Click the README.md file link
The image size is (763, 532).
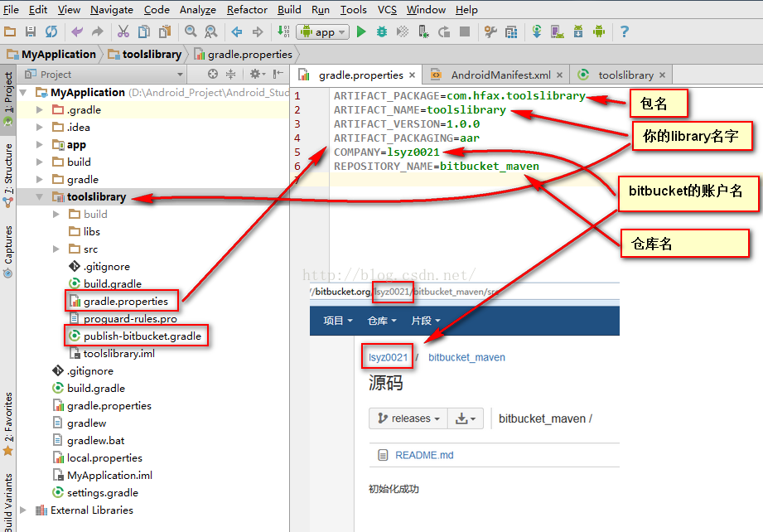pos(424,455)
